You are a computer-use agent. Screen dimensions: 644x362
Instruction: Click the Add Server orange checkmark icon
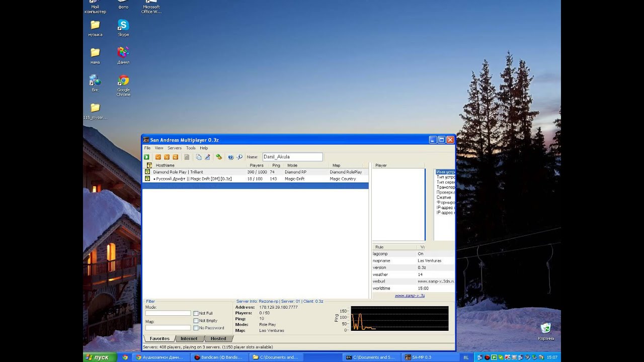(x=158, y=157)
